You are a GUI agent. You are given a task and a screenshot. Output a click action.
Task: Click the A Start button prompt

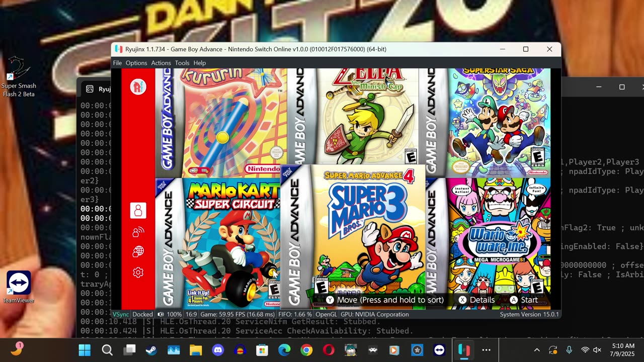(524, 300)
